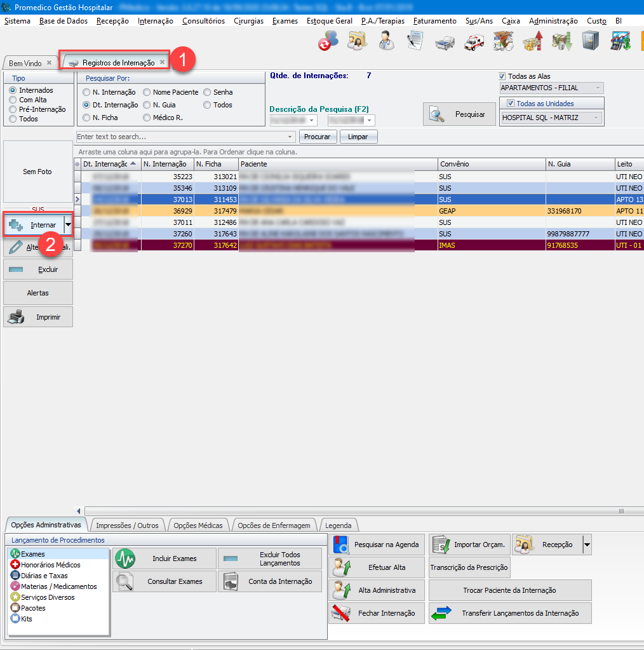Click the ambulance toolbar icon
Image resolution: width=644 pixels, height=650 pixels.
coord(474,41)
